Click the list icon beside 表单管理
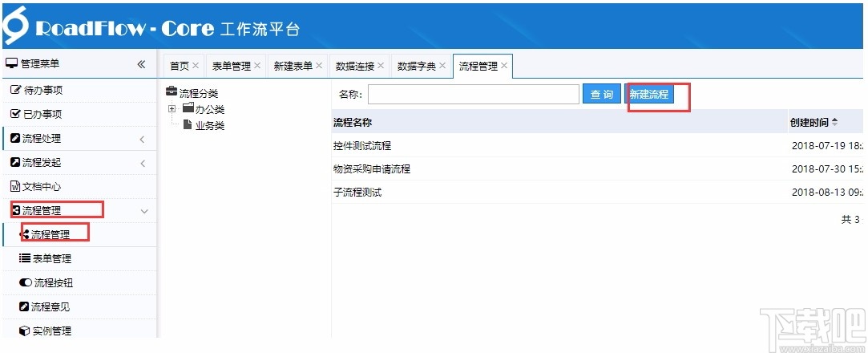The image size is (868, 353). click(x=24, y=258)
